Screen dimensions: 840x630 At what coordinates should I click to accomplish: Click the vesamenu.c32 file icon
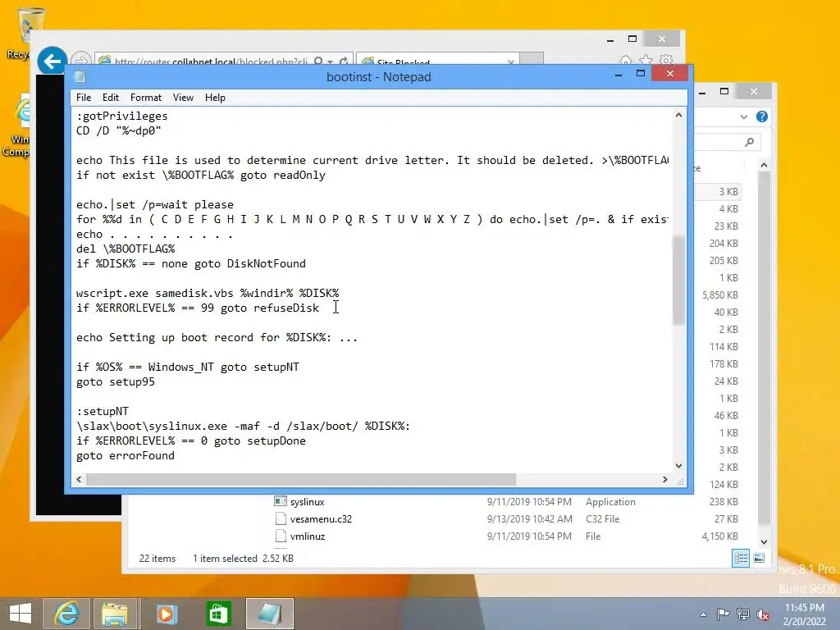coord(281,518)
